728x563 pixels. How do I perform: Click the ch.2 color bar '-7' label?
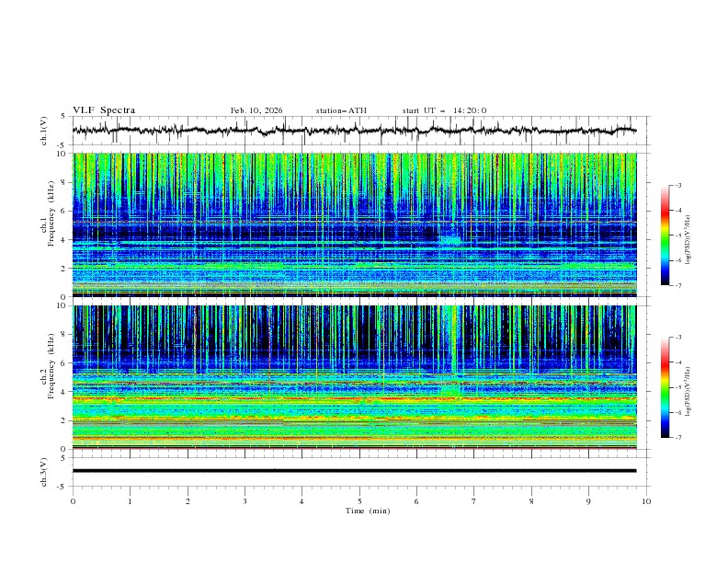[677, 438]
